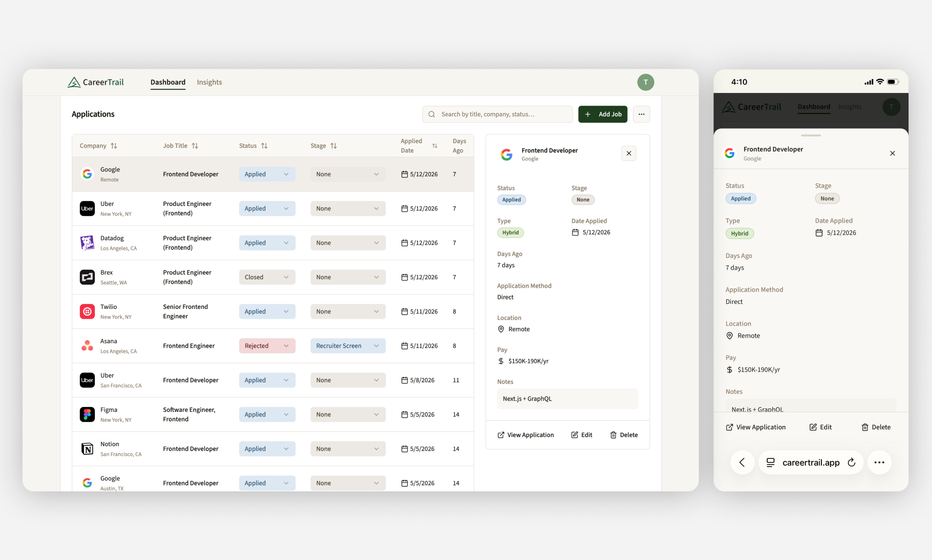Sort by Stage column arrows
Screen dimensions: 932x560
tap(333, 146)
